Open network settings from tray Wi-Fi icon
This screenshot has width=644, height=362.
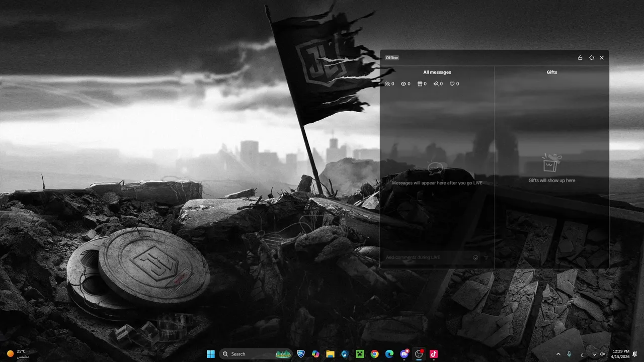tap(595, 354)
